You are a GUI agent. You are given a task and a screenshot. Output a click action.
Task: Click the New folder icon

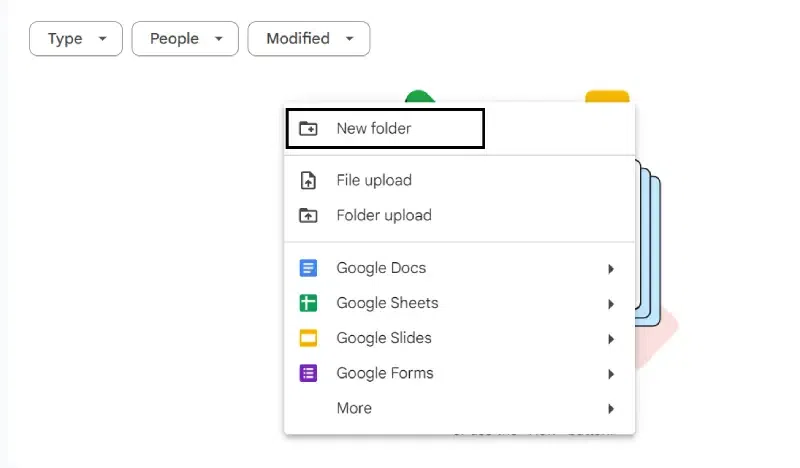(x=308, y=129)
